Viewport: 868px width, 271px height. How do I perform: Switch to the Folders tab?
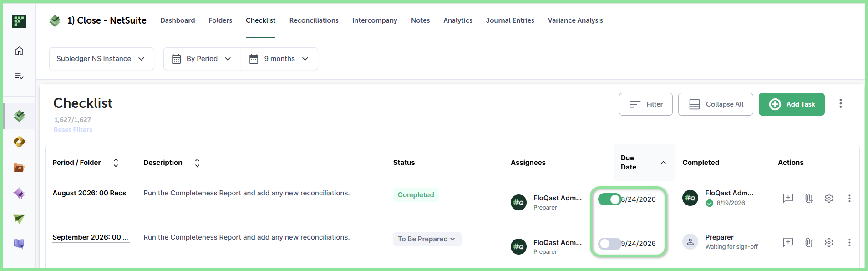point(220,20)
